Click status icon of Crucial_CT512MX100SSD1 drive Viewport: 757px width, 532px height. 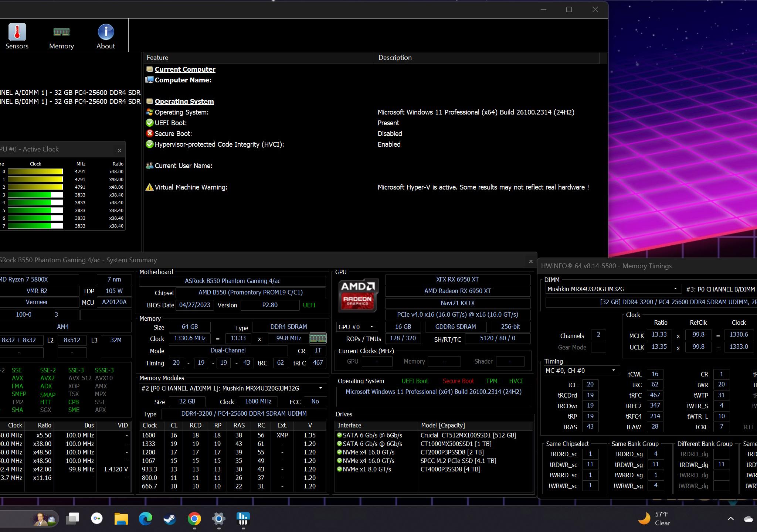pos(339,435)
